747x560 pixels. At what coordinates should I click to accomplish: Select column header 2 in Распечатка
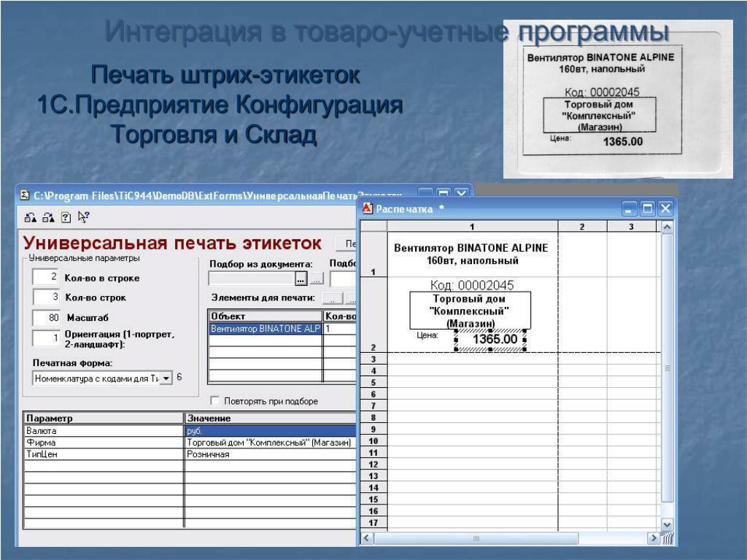[582, 226]
